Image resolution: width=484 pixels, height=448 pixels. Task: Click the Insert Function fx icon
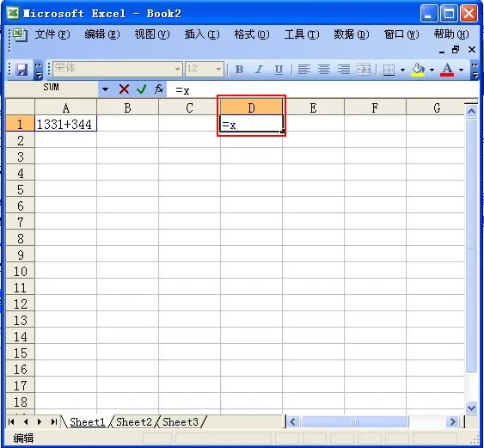pos(159,89)
